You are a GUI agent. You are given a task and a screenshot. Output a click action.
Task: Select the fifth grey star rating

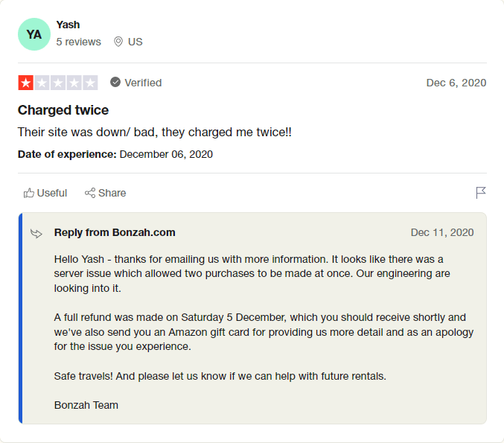tap(90, 83)
